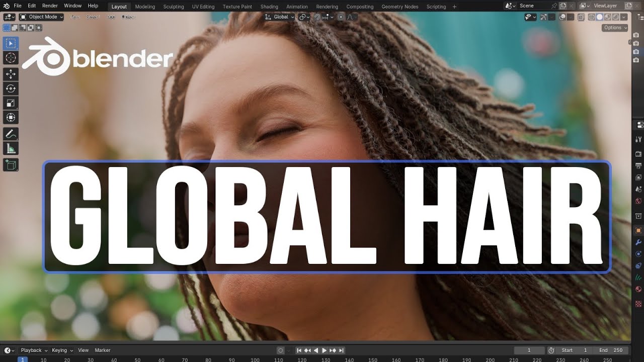Select the Select Box tool
Screen dimensions: 644x362
coord(11,43)
